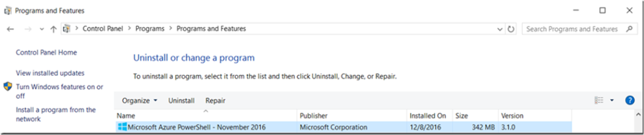Click the Azure PowerShell program icon
Image resolution: width=644 pixels, height=135 pixels.
122,127
